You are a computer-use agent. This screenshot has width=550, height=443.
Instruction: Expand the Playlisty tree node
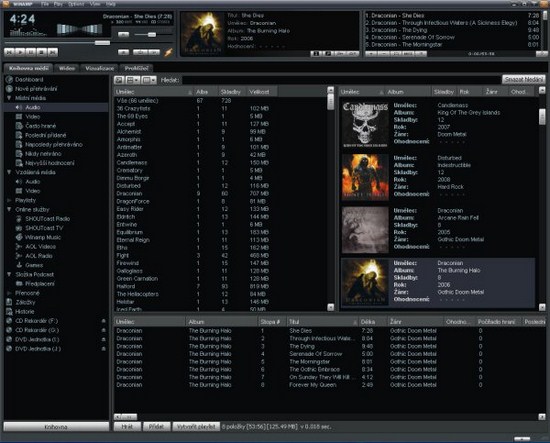[9, 200]
